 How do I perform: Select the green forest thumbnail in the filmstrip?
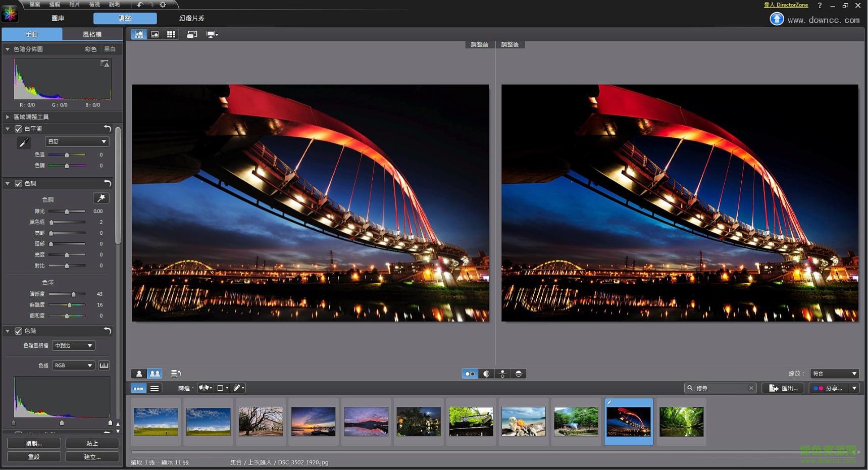681,422
